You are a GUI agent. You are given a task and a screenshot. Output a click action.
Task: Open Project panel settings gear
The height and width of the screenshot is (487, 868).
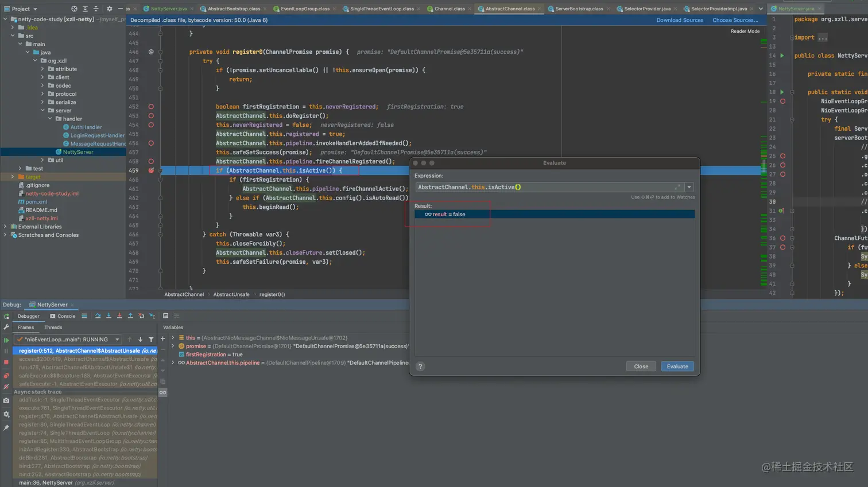(109, 9)
